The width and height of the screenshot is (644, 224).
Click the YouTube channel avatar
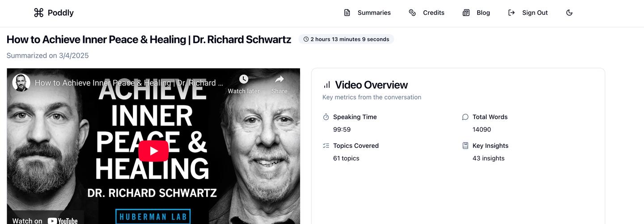tap(21, 83)
